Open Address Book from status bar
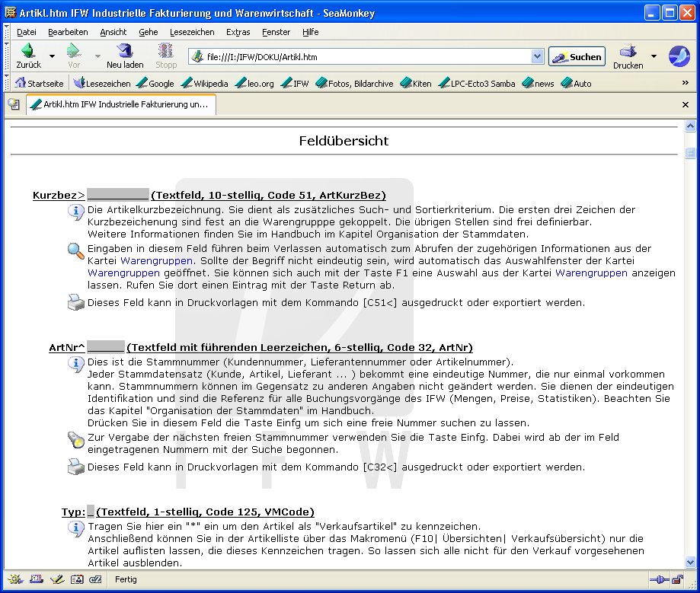 tap(76, 579)
